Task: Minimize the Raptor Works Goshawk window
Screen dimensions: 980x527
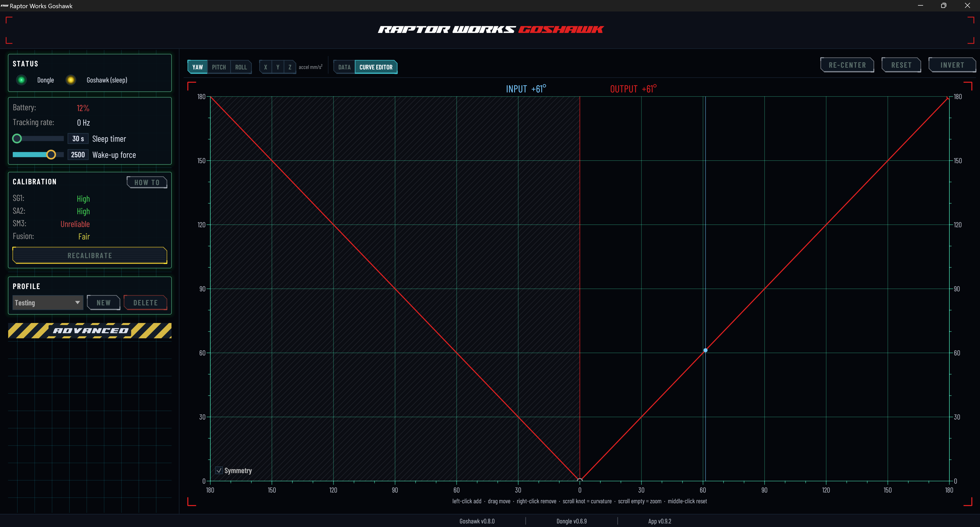Action: tap(921, 6)
